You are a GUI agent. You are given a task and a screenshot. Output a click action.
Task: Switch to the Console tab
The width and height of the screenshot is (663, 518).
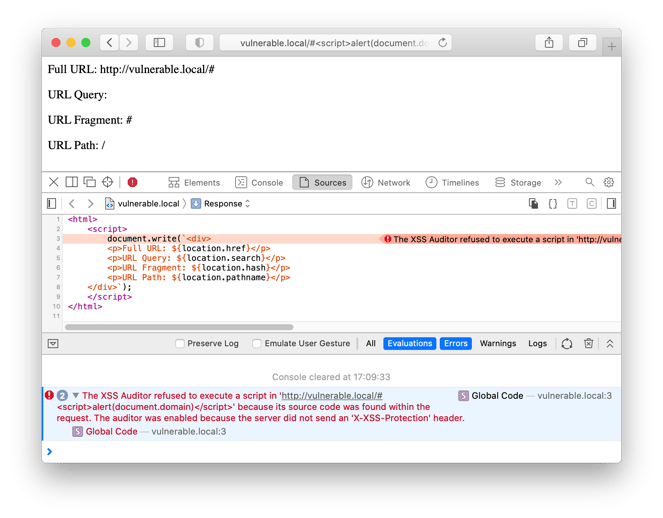259,183
